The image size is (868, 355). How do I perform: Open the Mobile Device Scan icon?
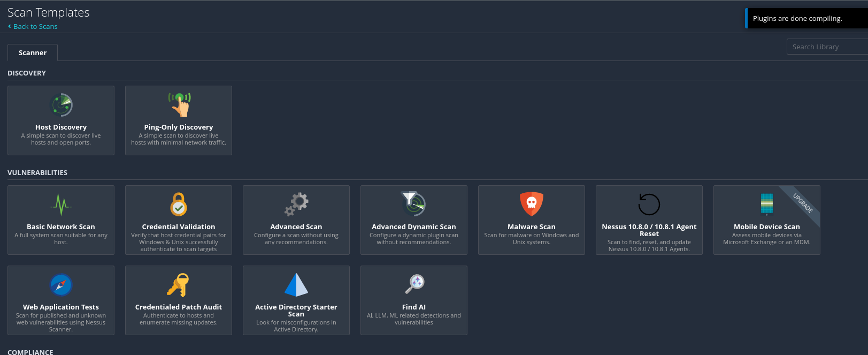766,204
